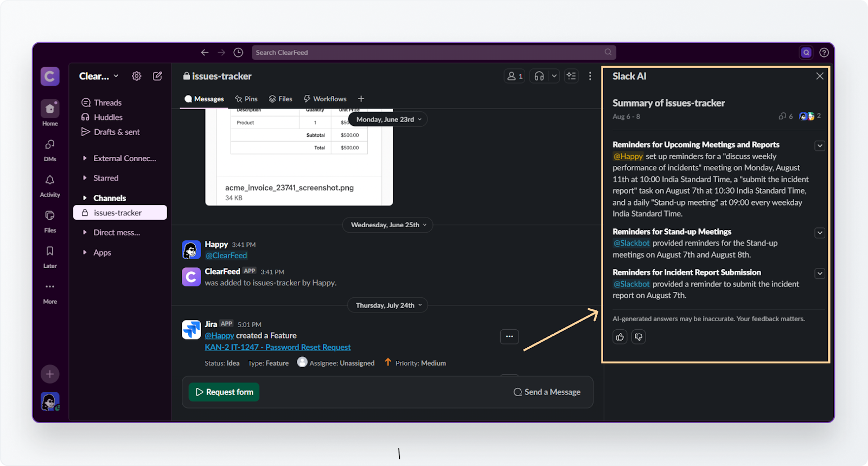Click @ClearFeed mention in Happy's message

click(x=226, y=256)
